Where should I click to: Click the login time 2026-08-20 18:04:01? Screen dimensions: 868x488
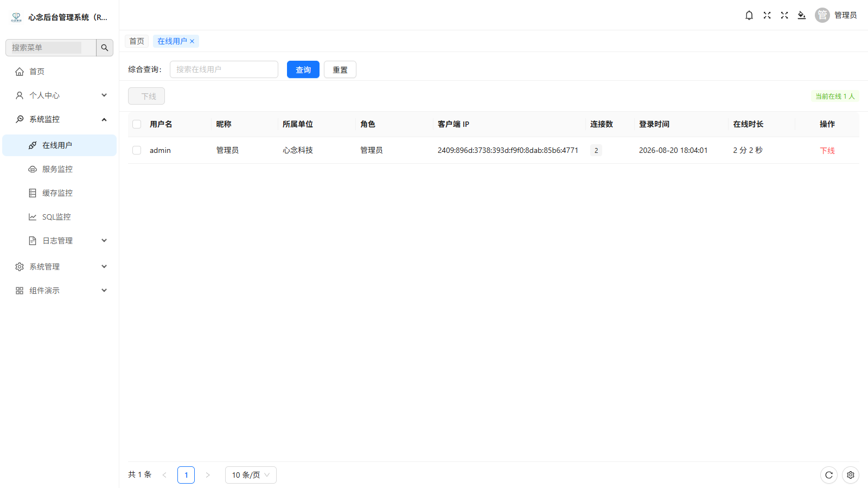tap(673, 150)
